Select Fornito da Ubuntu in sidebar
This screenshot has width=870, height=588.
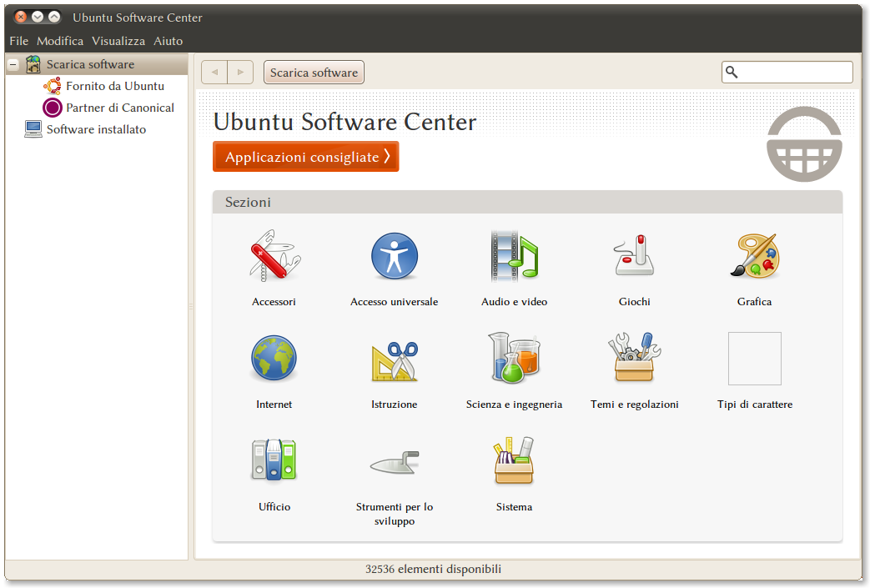click(114, 86)
